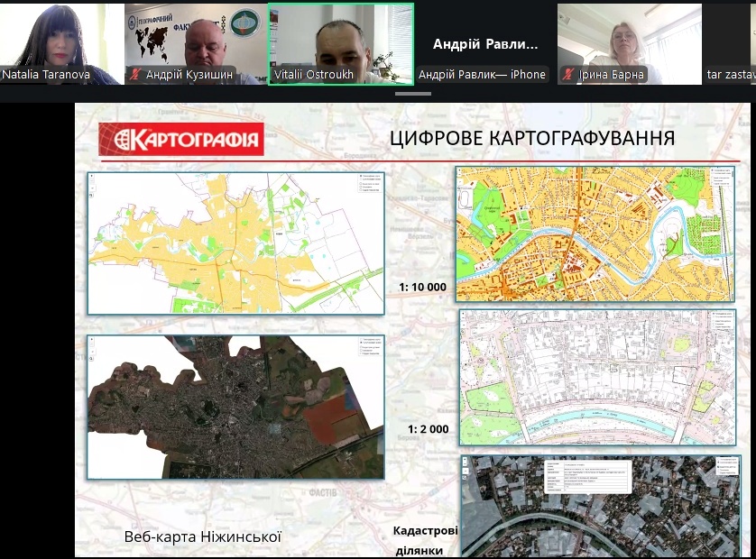Click the 'Natalia Taranova' name label
This screenshot has height=559, width=756.
coord(46,75)
